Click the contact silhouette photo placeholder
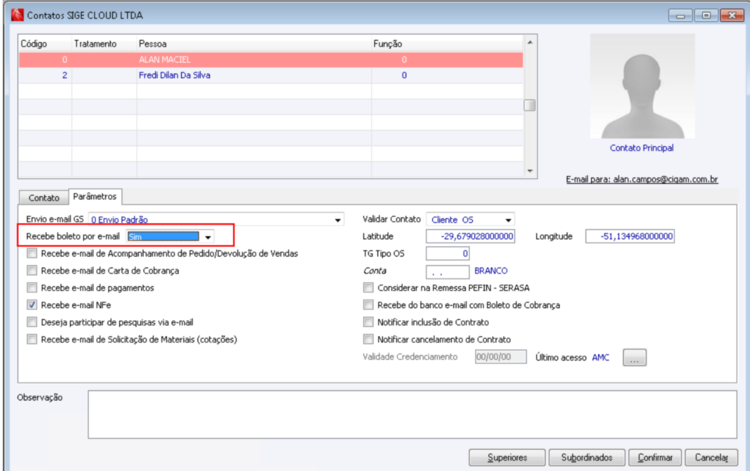The height and width of the screenshot is (471, 750). pyautogui.click(x=642, y=86)
